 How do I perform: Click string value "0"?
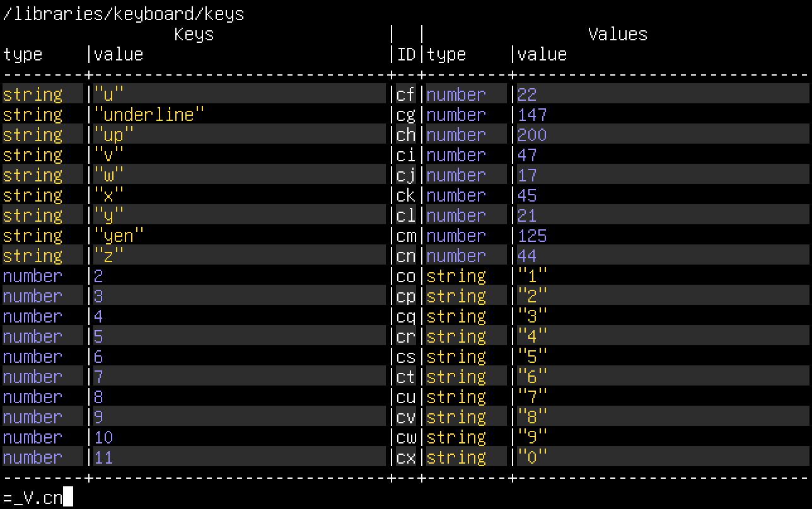[x=533, y=457]
